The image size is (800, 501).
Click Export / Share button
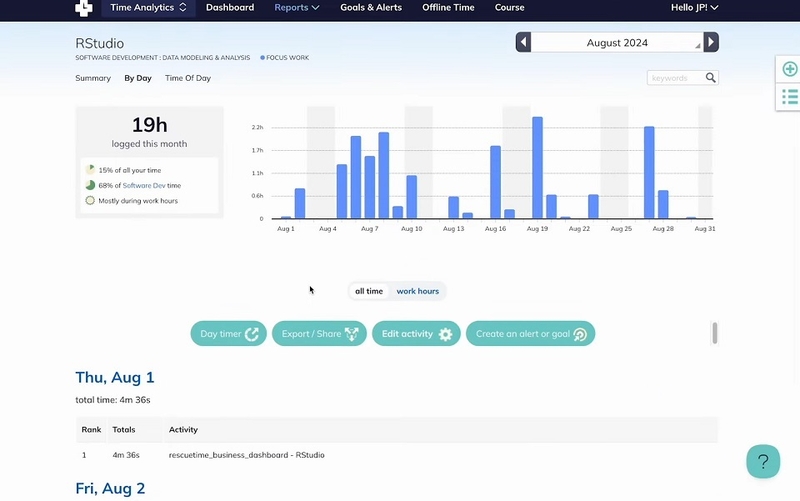click(319, 334)
